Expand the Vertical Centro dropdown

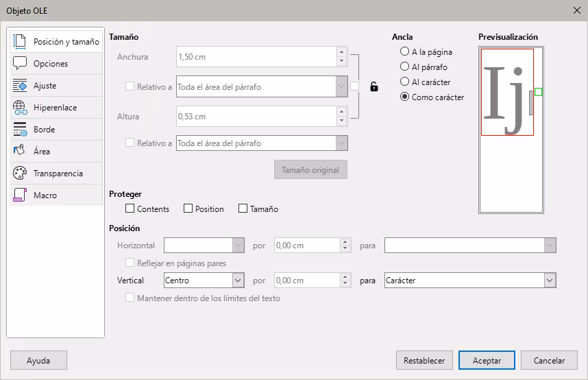coord(238,281)
